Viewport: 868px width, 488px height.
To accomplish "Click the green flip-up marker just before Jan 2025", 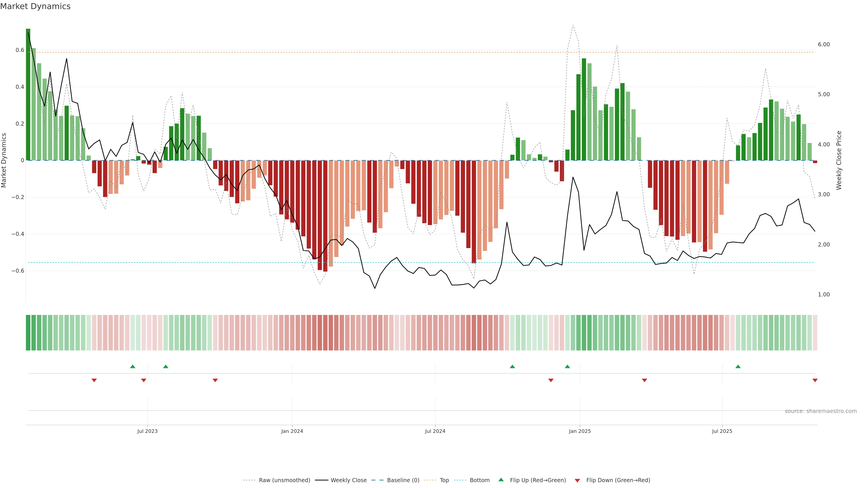I will [567, 366].
